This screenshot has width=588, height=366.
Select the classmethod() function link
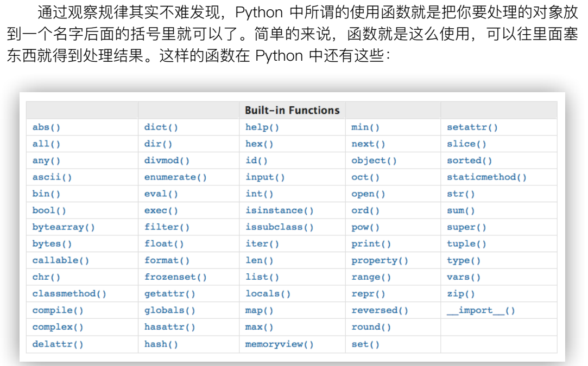pos(69,294)
